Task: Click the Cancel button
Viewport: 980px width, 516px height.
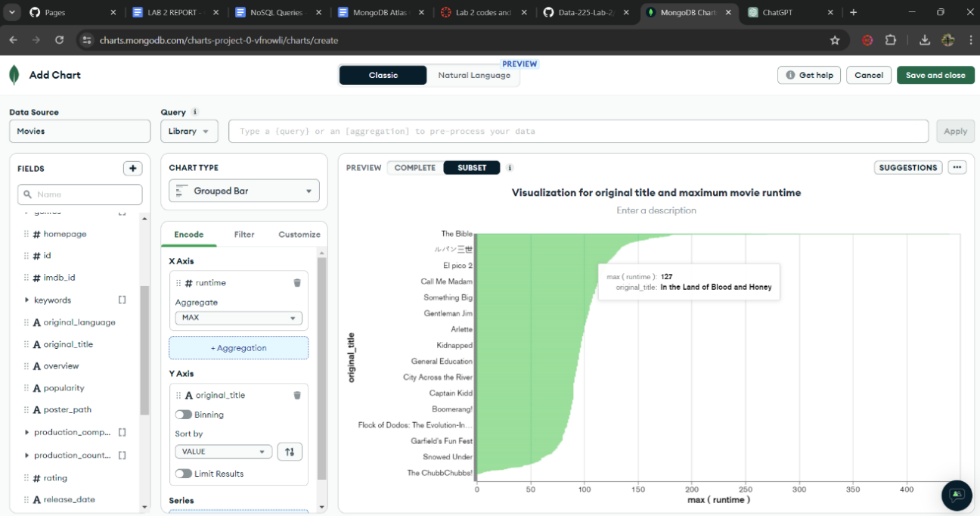Action: point(869,75)
